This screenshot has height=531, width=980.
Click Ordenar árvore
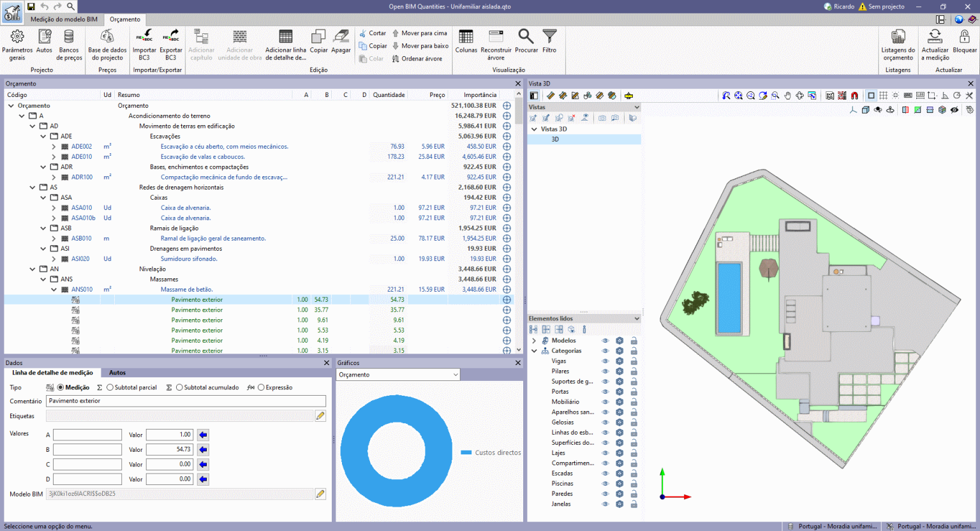pos(417,59)
